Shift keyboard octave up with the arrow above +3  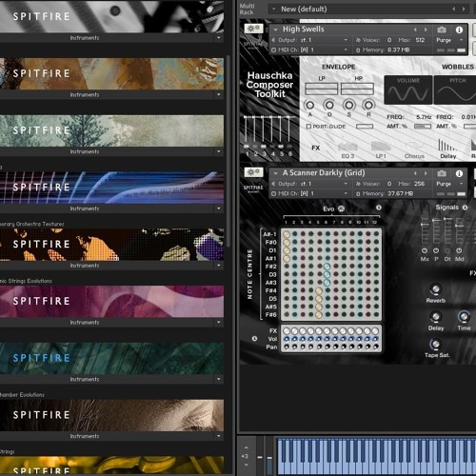[x=247, y=447]
